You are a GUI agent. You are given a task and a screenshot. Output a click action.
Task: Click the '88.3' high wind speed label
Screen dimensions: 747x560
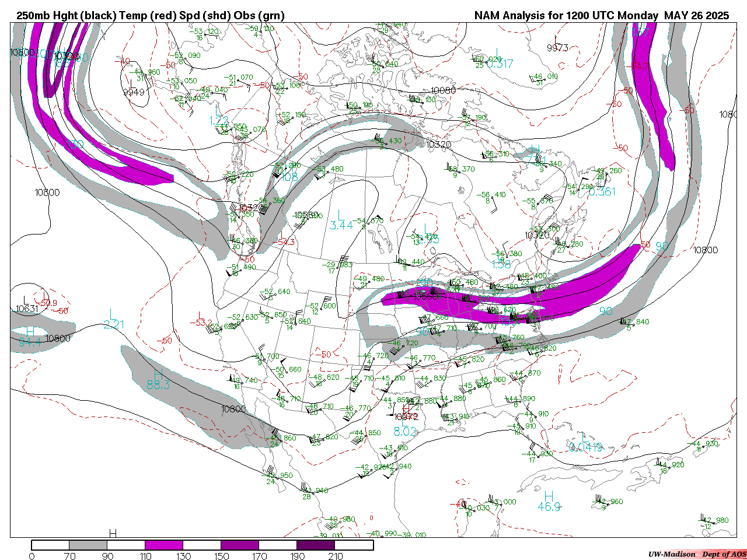click(158, 385)
